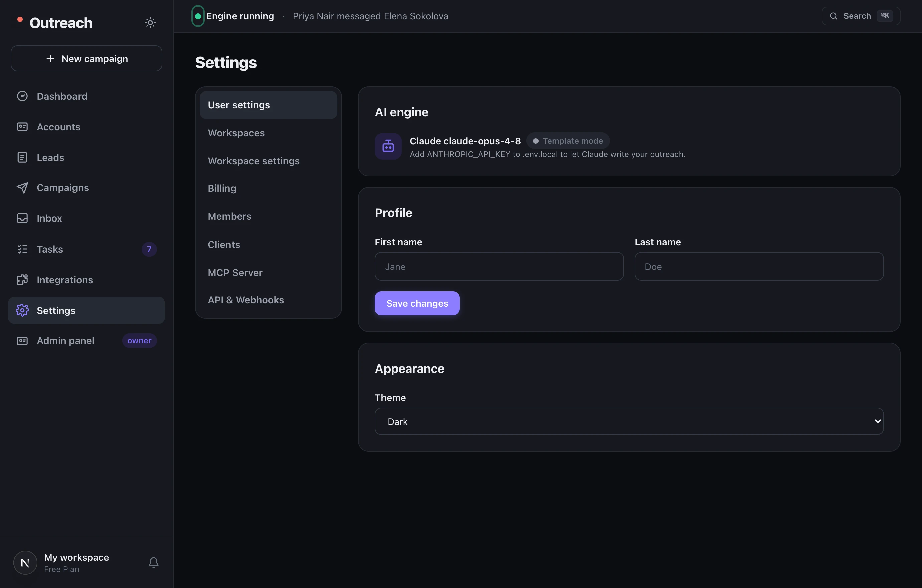Click the Leads document icon
The width and height of the screenshot is (922, 588).
click(22, 157)
